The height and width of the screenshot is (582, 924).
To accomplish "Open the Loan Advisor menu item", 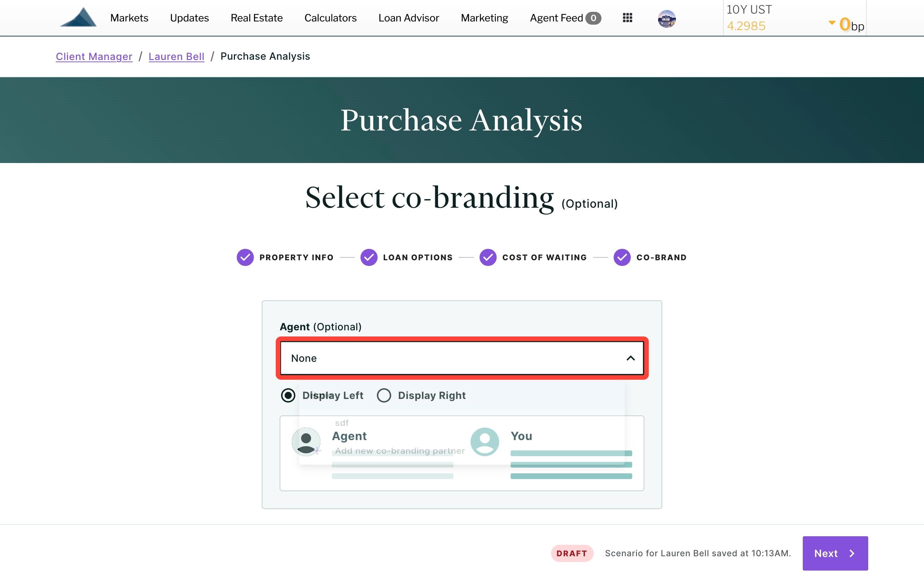I will 409,18.
